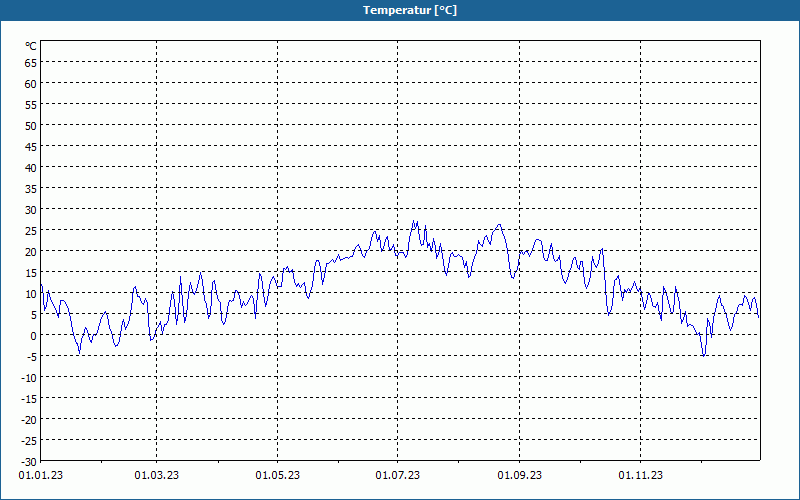Screen dimensions: 800x500
Task: Click the 65 value on temperature axis
Action: click(31, 62)
